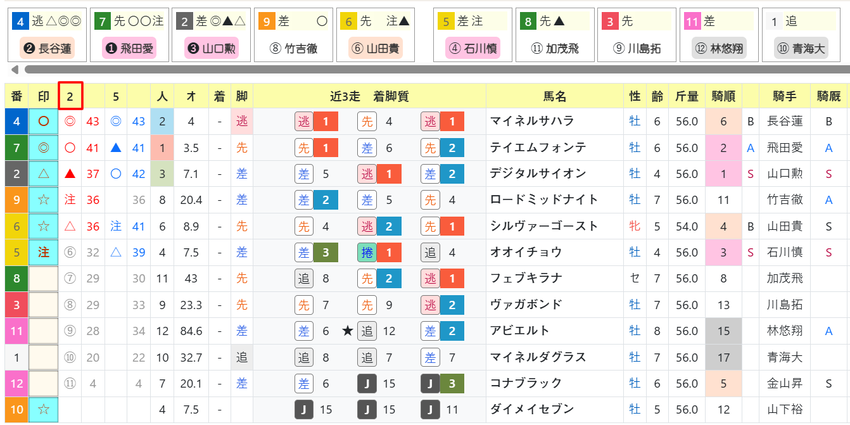
Task: Open horse ロードミッドナイト
Action: point(543,199)
